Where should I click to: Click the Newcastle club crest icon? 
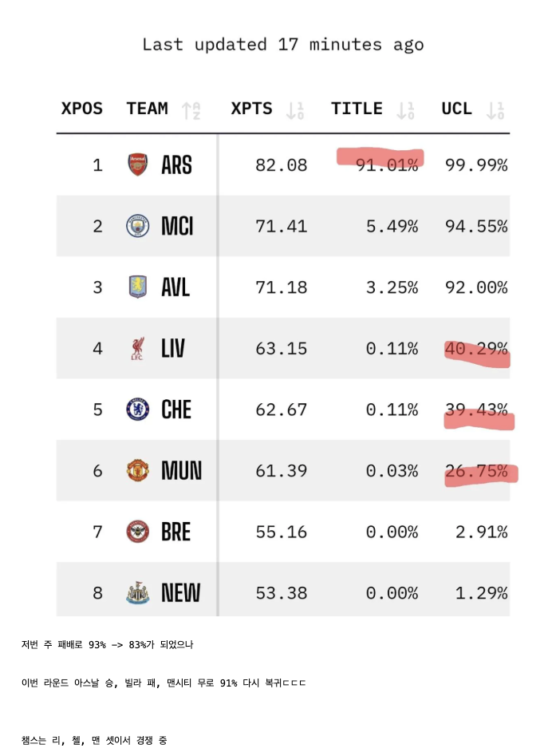pos(138,593)
